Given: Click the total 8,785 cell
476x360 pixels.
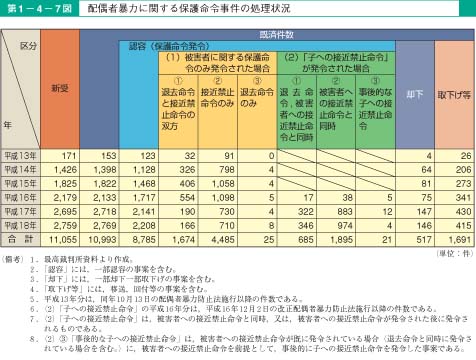Looking at the screenshot, I should point(144,239).
